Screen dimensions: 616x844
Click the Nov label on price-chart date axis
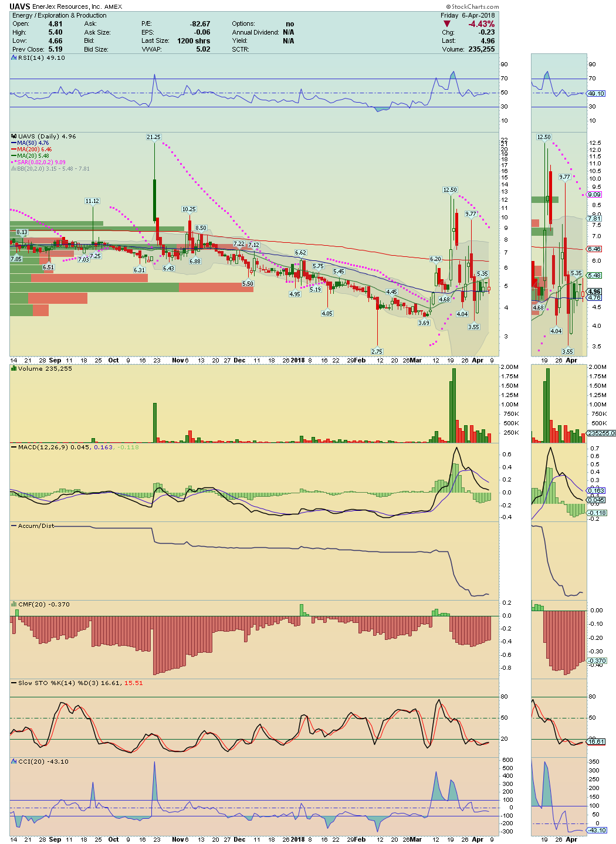point(178,361)
